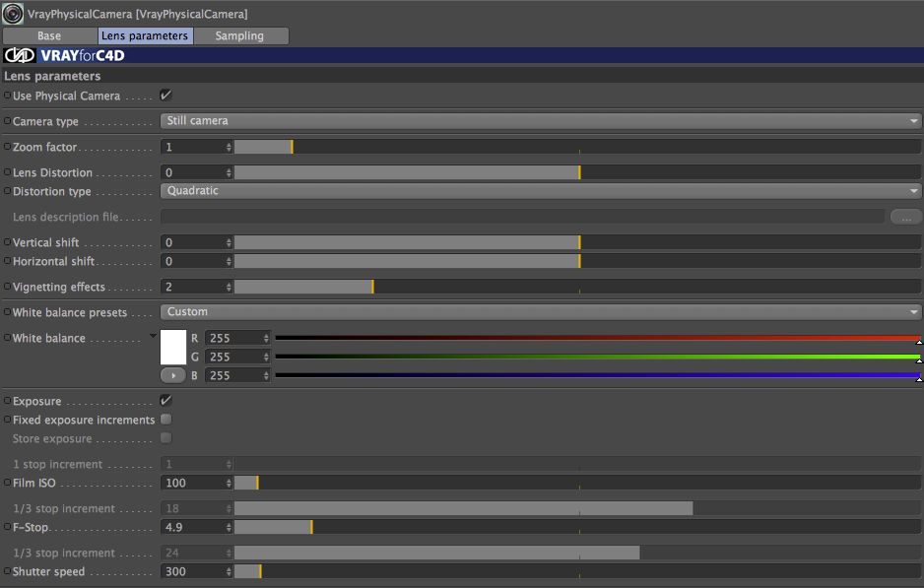The height and width of the screenshot is (588, 924).
Task: Click the F-Stop value field
Action: click(x=193, y=527)
